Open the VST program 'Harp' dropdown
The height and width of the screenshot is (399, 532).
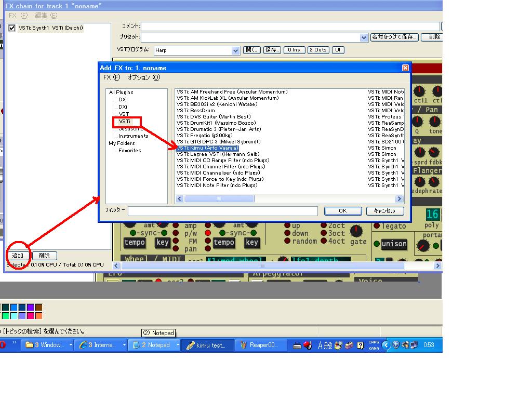(235, 50)
